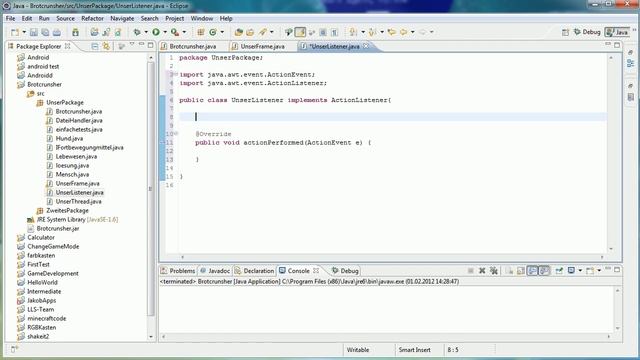The width and height of the screenshot is (640, 360).
Task: Click Pin Console icon
Action: click(559, 270)
